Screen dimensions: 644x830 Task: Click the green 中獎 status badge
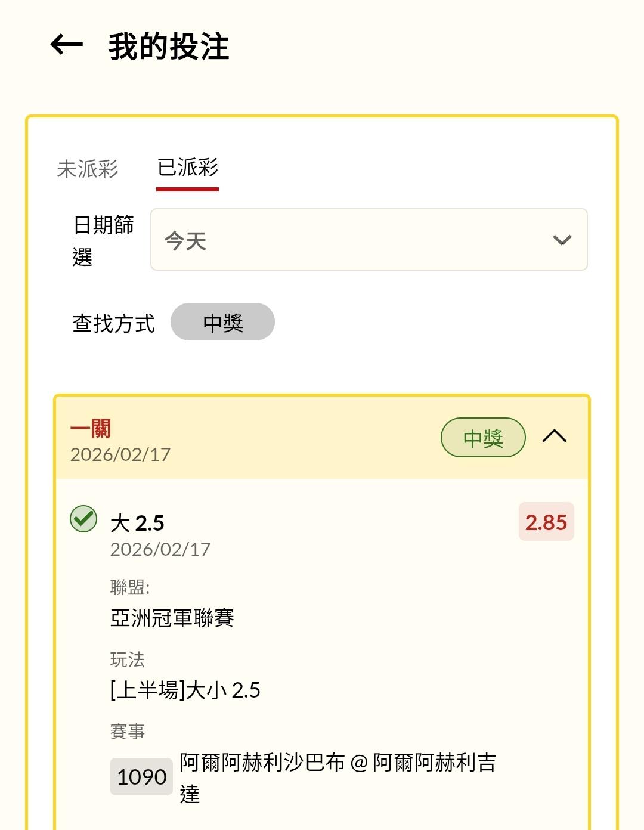click(x=483, y=438)
